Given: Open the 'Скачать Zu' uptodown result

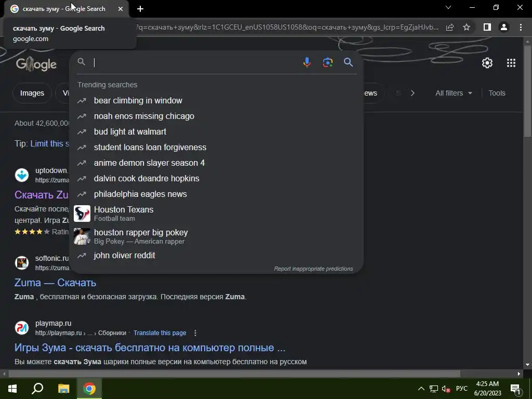Looking at the screenshot, I should click(x=42, y=195).
